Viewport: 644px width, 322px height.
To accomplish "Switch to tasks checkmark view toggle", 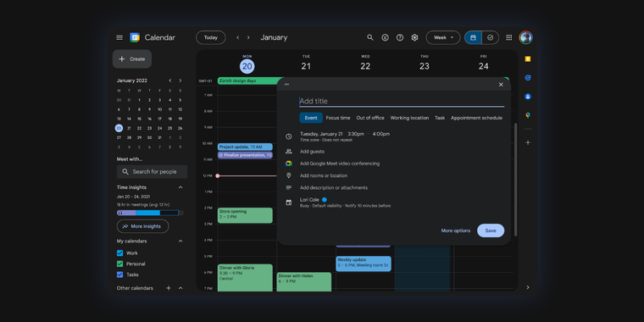I will [x=491, y=37].
